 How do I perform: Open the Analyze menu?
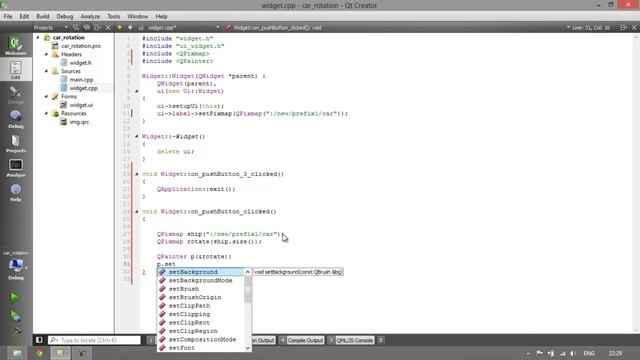[90, 16]
